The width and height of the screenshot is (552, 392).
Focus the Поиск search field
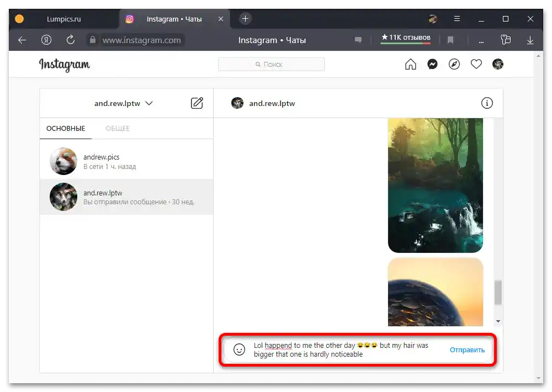coord(272,64)
